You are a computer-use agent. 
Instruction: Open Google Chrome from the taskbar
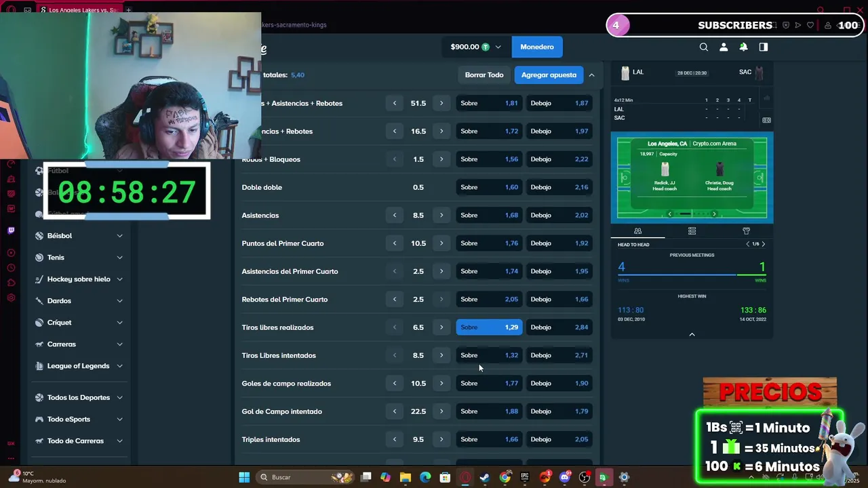point(505,477)
